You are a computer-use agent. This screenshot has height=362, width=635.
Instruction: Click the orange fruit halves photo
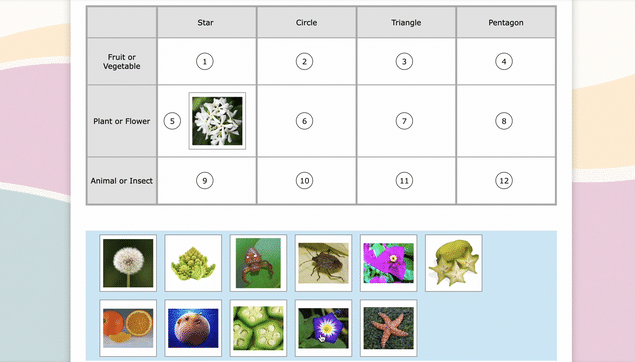[128, 328]
